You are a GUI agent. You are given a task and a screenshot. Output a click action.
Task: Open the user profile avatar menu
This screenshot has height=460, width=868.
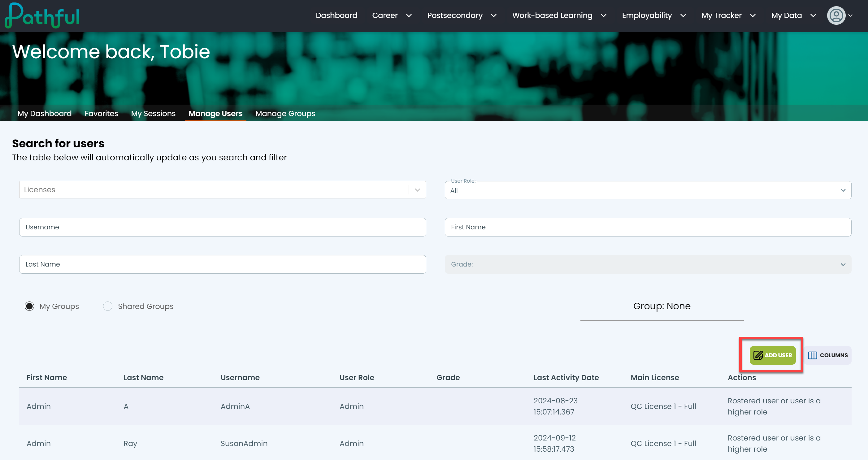tap(839, 15)
